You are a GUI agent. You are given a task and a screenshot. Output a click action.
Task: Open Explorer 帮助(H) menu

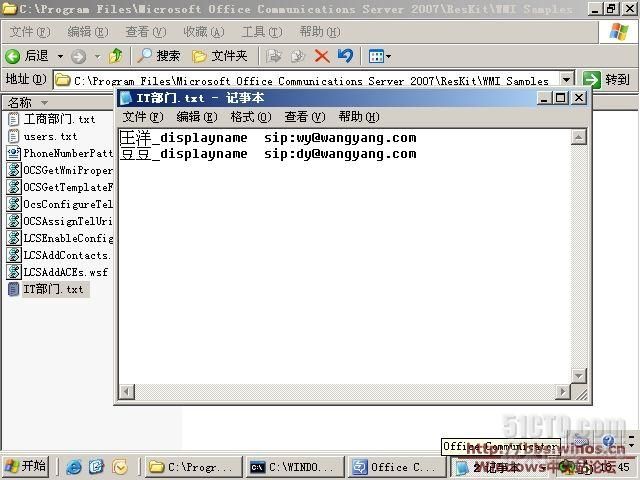tap(320, 32)
